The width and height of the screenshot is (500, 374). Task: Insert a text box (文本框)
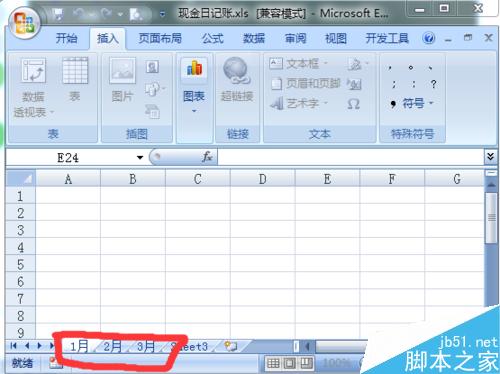pos(298,63)
